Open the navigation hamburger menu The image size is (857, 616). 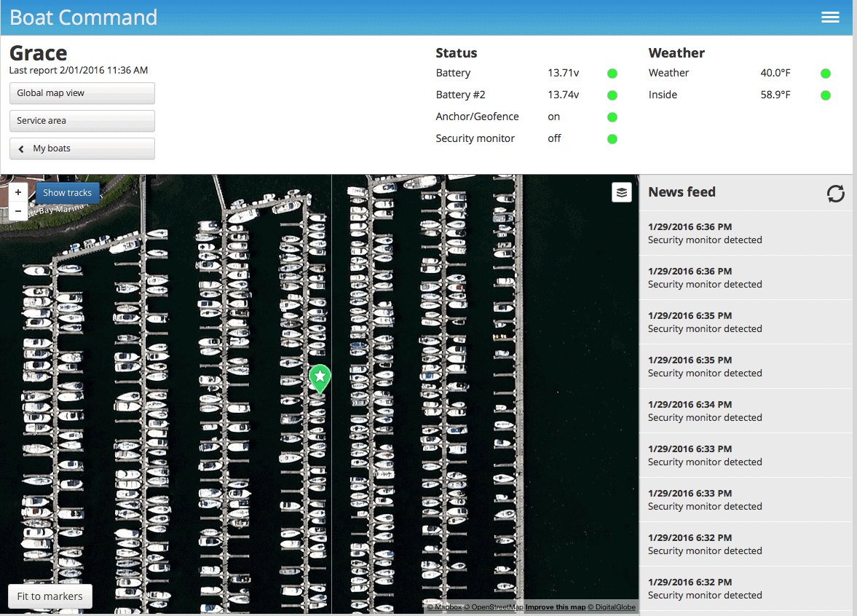[830, 17]
